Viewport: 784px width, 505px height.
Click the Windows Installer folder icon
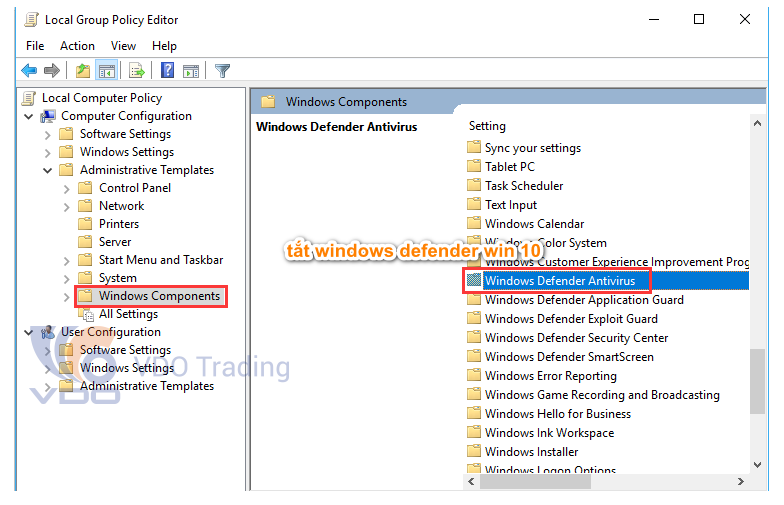point(474,451)
